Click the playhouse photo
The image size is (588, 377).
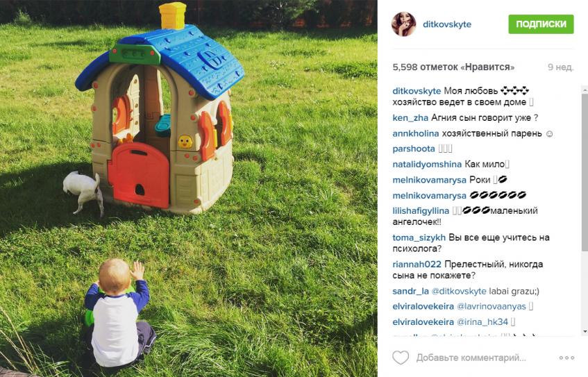189,189
